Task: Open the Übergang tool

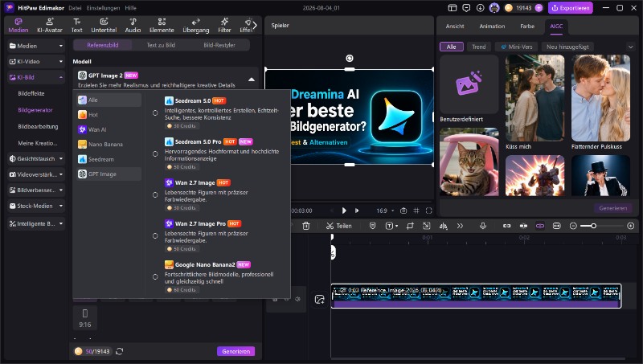Action: point(195,26)
